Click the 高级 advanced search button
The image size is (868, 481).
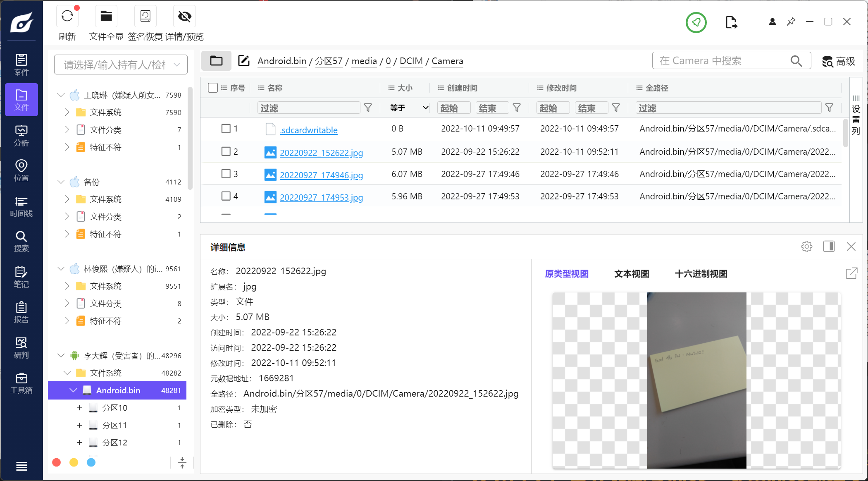[838, 61]
